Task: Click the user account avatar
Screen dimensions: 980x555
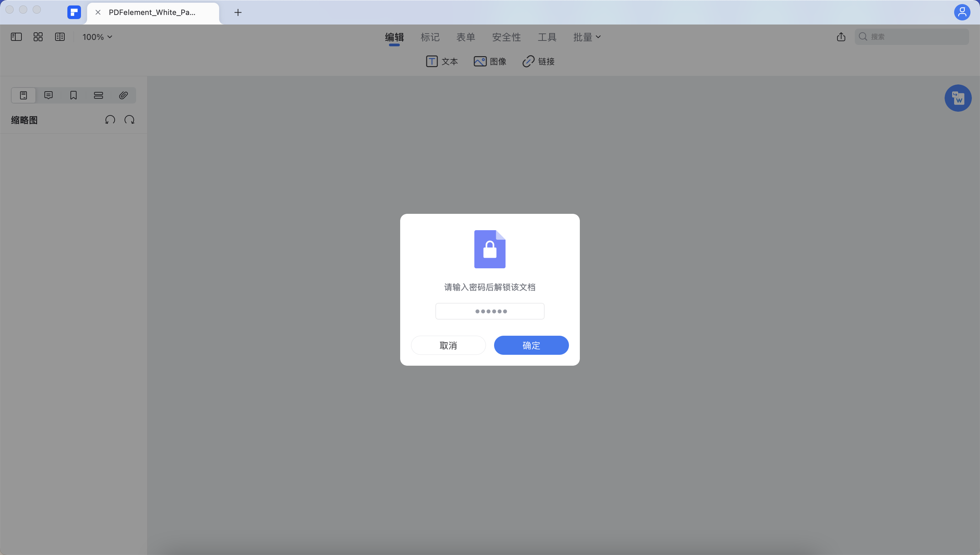Action: point(963,12)
